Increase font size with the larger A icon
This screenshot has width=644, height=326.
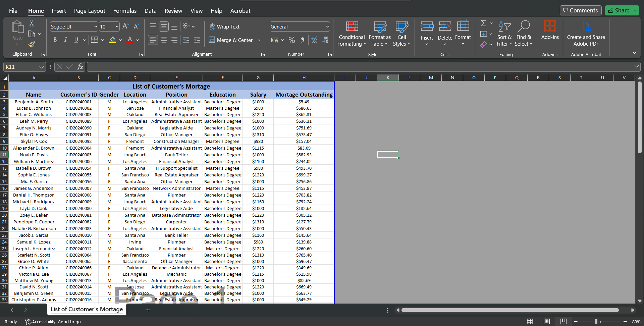pos(125,26)
